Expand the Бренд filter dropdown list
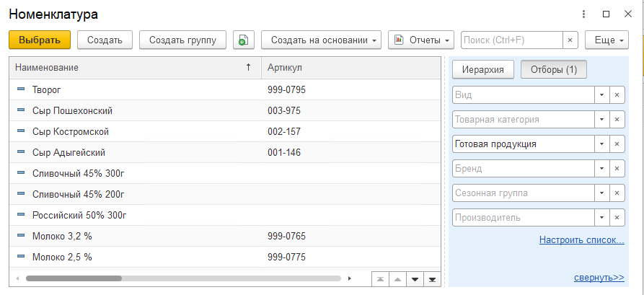The image size is (644, 295). pos(601,169)
